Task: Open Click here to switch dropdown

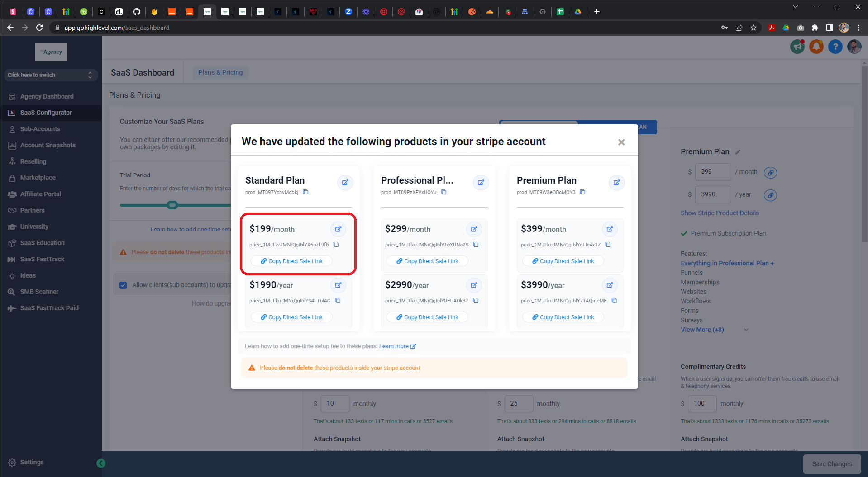Action: point(51,75)
